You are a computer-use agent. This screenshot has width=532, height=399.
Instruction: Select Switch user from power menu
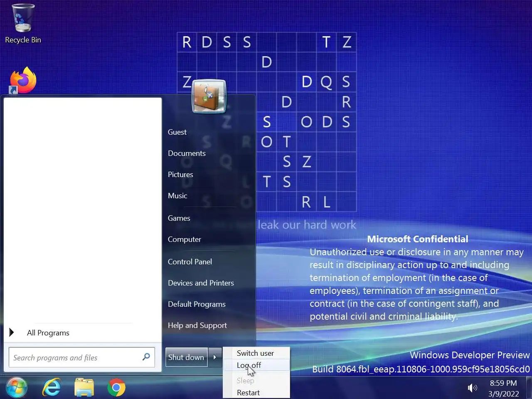pyautogui.click(x=256, y=353)
